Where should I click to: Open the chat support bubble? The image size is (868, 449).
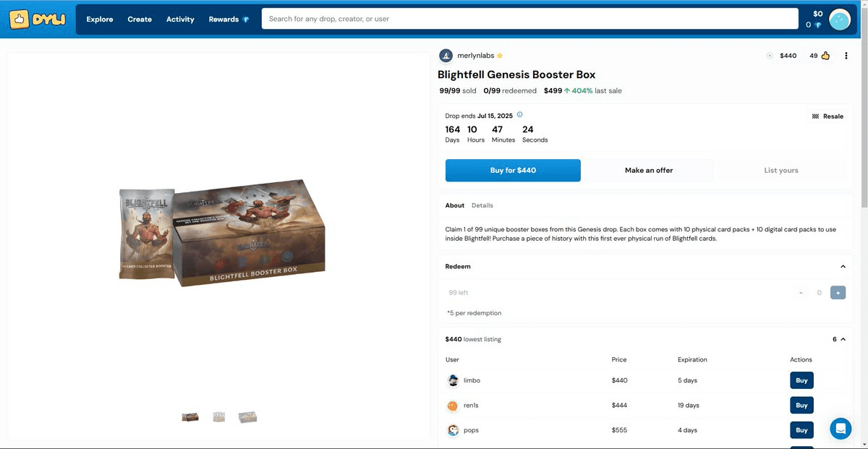tap(841, 429)
